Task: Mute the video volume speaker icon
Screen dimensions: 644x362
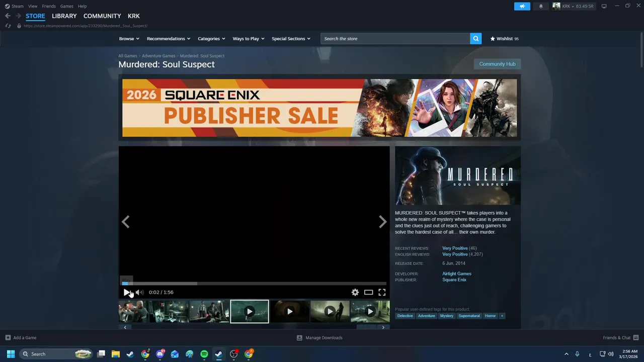Action: (x=139, y=292)
